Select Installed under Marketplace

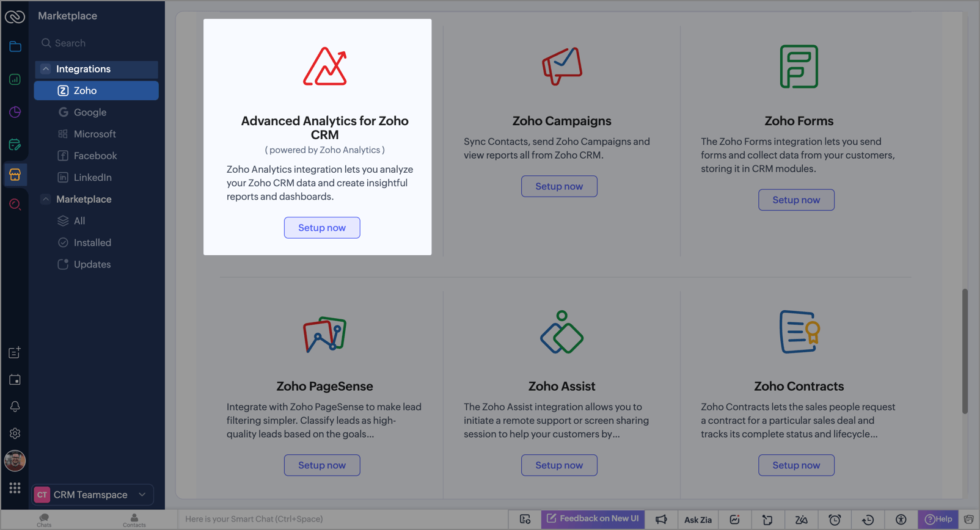click(92, 242)
